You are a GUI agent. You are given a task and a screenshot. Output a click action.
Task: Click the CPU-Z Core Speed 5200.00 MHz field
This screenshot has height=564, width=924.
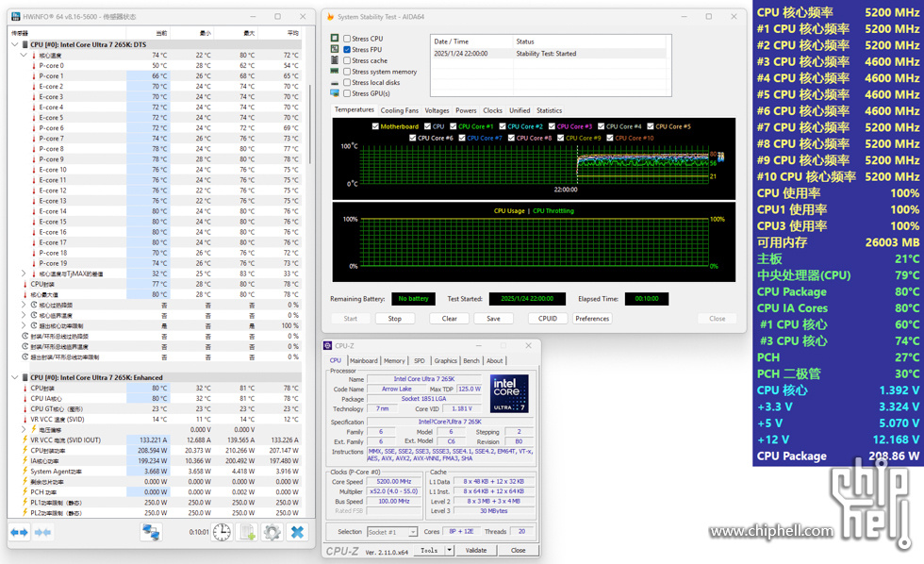pos(394,482)
